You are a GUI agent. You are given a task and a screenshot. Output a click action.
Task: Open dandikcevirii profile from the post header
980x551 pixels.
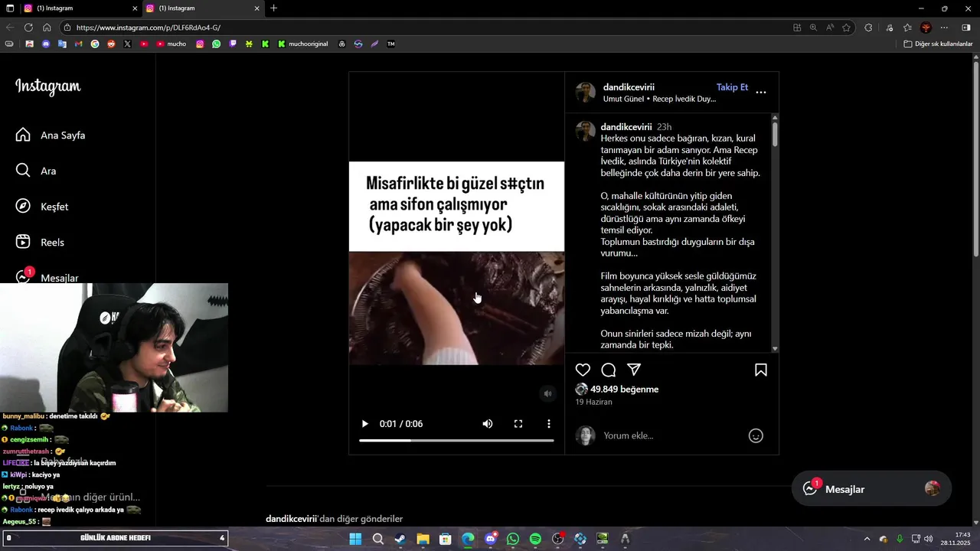point(629,87)
